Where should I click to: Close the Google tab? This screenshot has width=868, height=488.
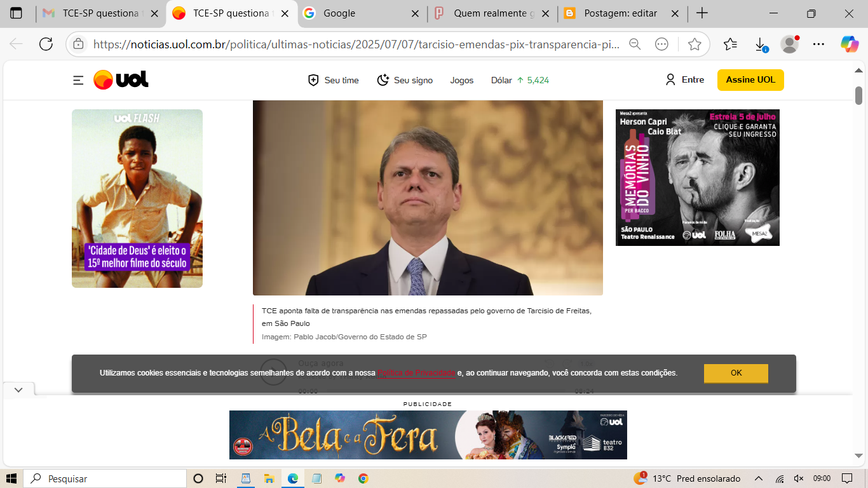(415, 13)
